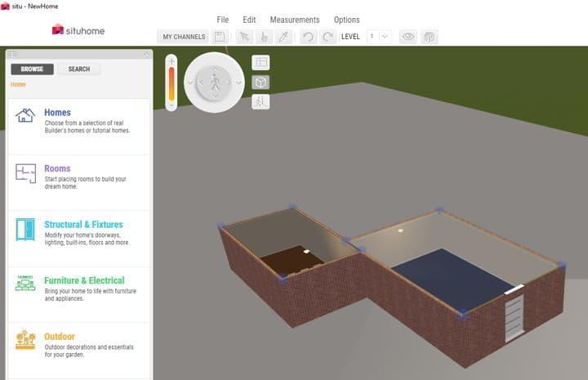
Task: Undo the last action
Action: pyautogui.click(x=308, y=37)
